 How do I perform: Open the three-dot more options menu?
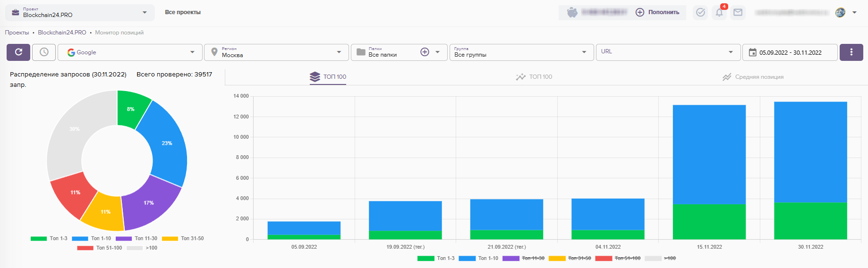(x=851, y=52)
